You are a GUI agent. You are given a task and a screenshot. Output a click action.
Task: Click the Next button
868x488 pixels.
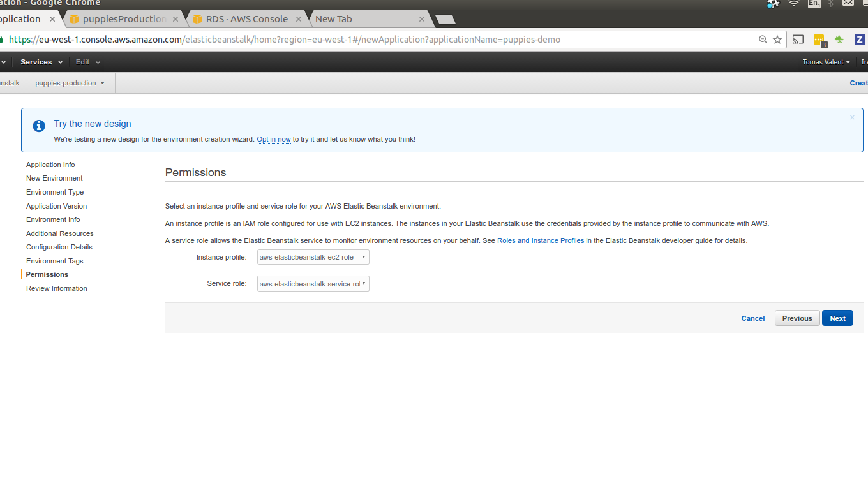coord(837,318)
